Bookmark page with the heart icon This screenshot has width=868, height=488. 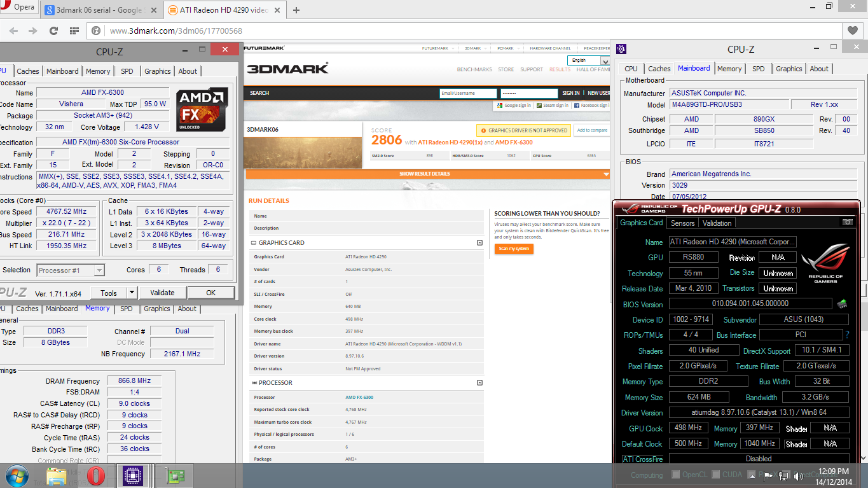[852, 31]
